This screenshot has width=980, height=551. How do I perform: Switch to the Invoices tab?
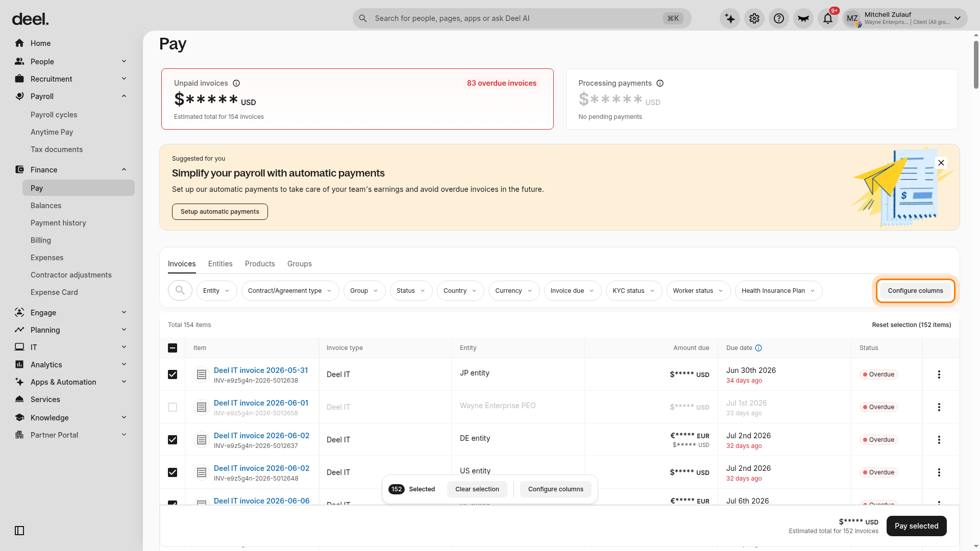(182, 264)
